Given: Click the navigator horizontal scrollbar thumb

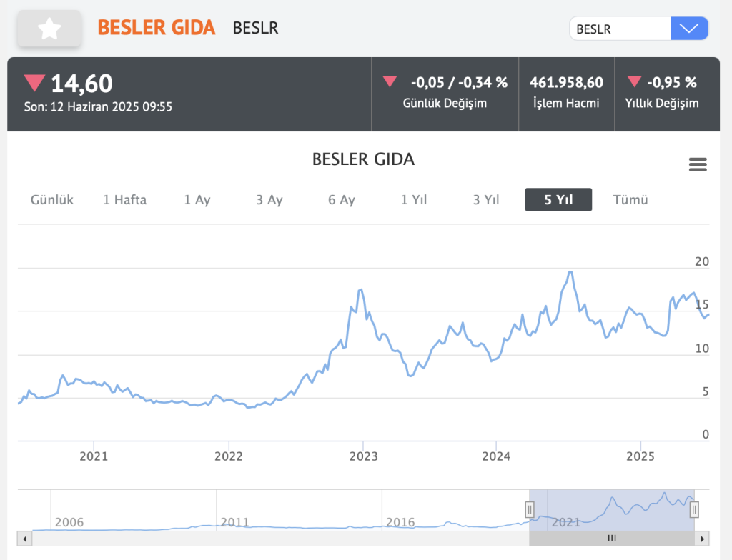Looking at the screenshot, I should click(612, 538).
